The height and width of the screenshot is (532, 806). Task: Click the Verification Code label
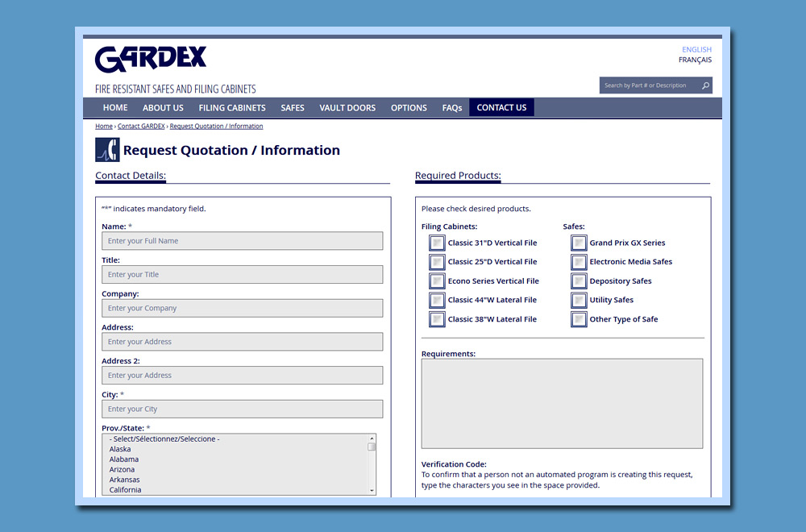(x=454, y=464)
